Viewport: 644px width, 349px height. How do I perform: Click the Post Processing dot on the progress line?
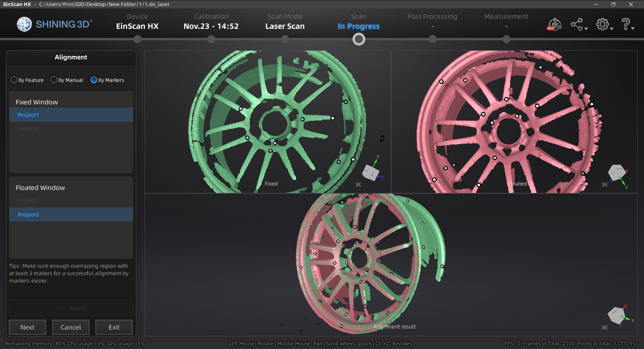[x=433, y=40]
